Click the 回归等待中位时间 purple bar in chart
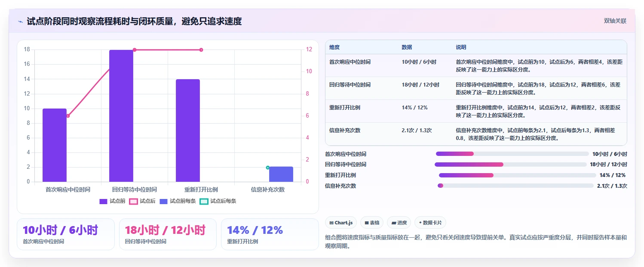Image resolution: width=644 pixels, height=267 pixels. click(x=121, y=116)
